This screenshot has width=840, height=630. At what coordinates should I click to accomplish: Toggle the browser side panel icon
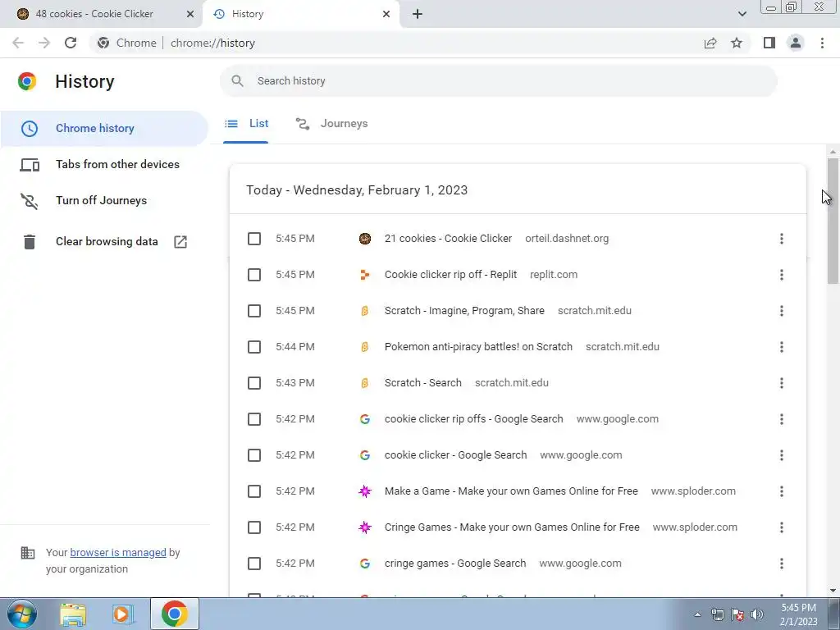pos(769,43)
